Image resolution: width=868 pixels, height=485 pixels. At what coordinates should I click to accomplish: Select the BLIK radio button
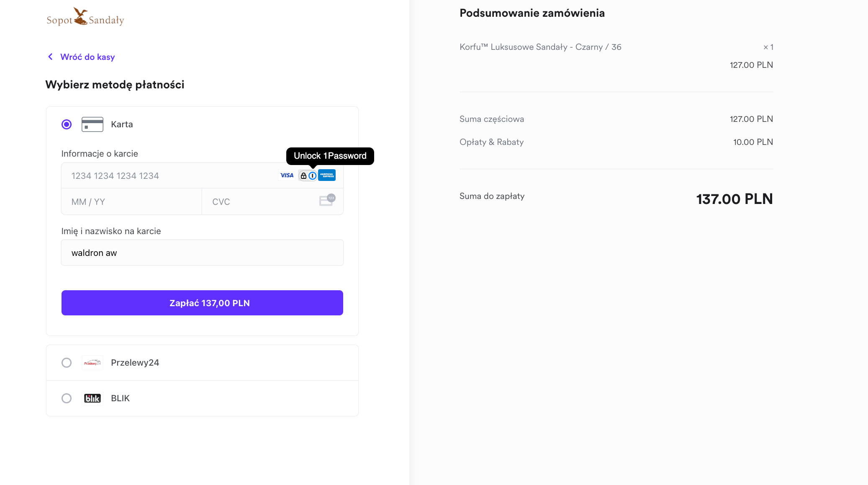[x=67, y=398]
